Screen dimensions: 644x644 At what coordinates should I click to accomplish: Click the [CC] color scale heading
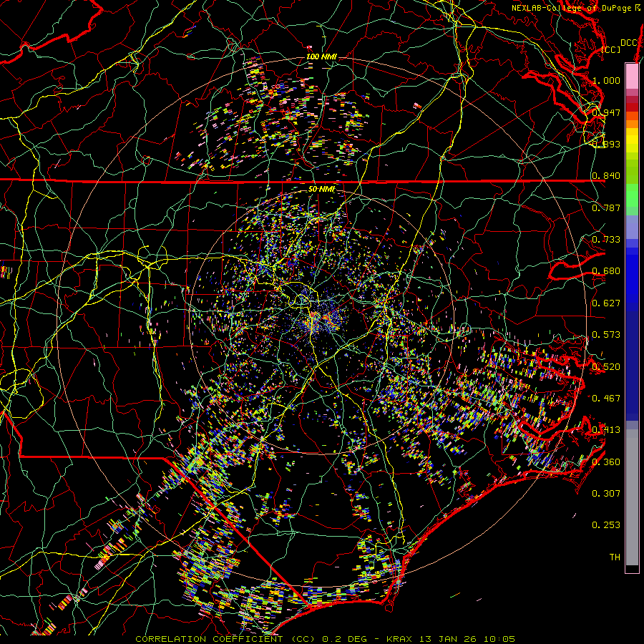[611, 49]
